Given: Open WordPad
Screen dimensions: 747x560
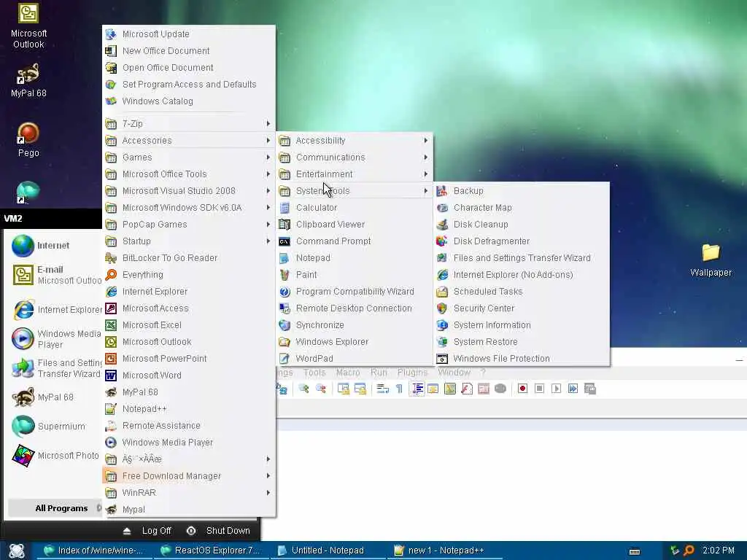Looking at the screenshot, I should click(x=355, y=359).
